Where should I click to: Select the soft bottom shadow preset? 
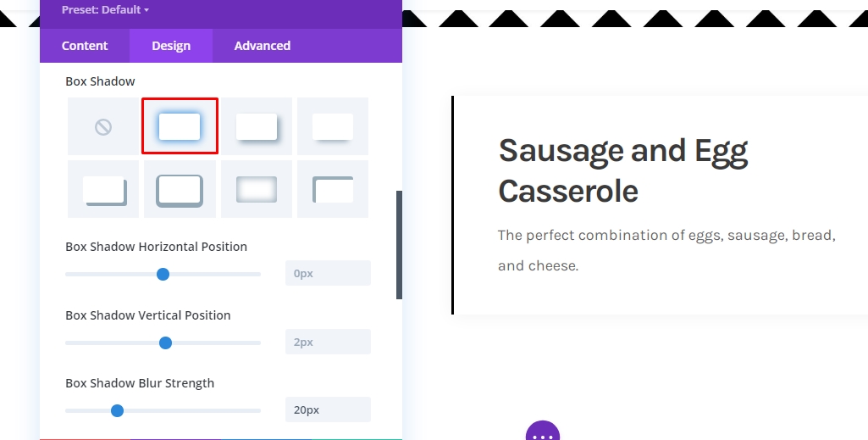point(333,126)
